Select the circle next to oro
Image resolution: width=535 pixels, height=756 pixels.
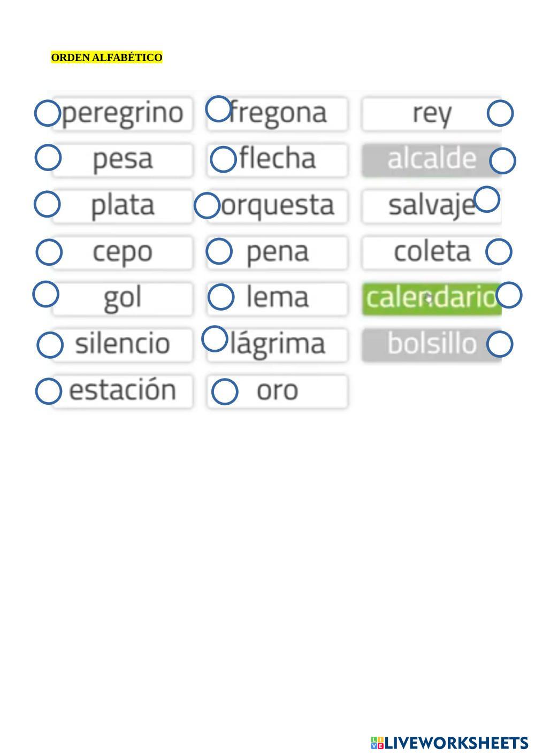[x=225, y=392]
